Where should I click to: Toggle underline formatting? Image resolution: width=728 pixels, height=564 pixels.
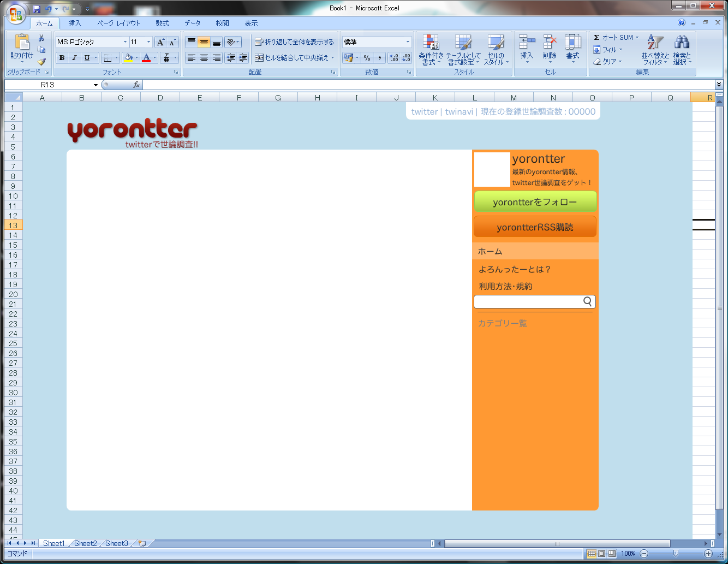(x=87, y=58)
